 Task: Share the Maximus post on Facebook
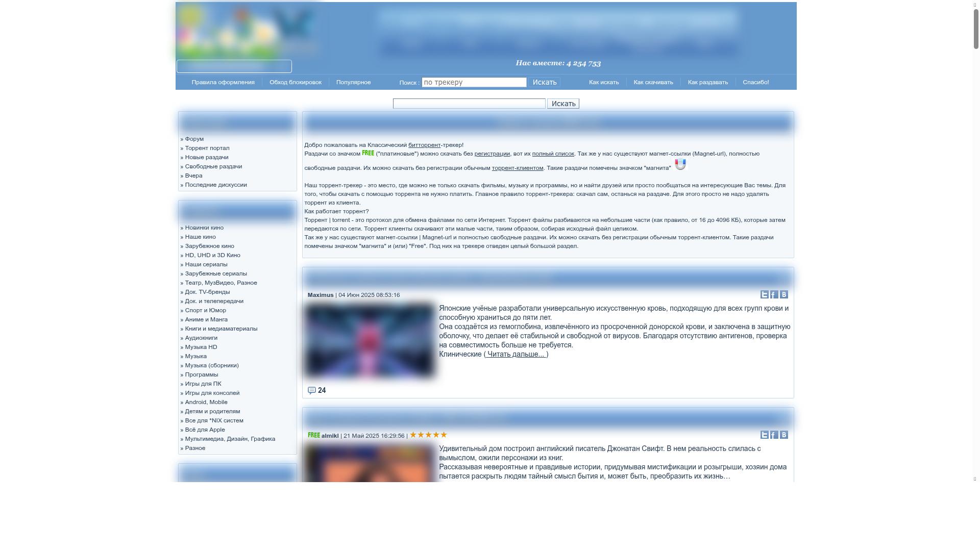click(x=774, y=294)
